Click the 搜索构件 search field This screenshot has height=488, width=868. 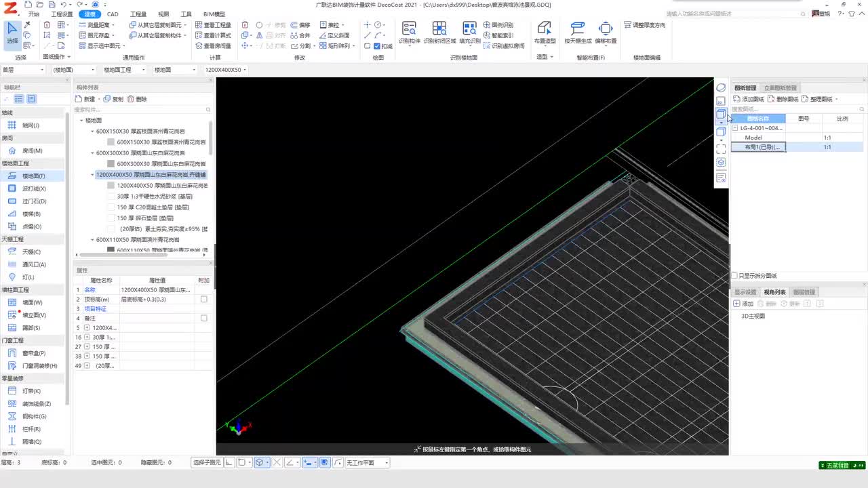click(x=142, y=109)
